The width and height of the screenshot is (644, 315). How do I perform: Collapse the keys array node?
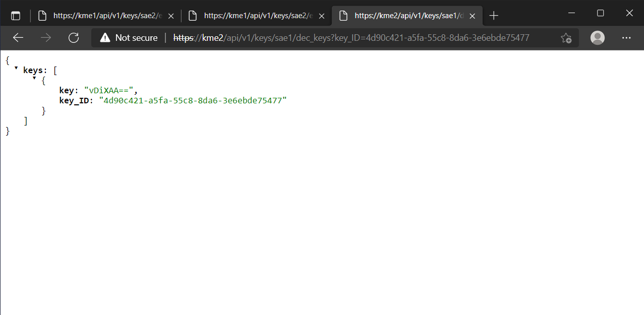[16, 68]
